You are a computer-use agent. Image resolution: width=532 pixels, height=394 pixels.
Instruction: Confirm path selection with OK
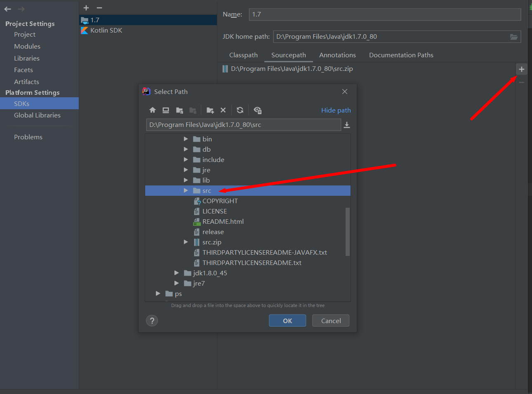coord(287,321)
